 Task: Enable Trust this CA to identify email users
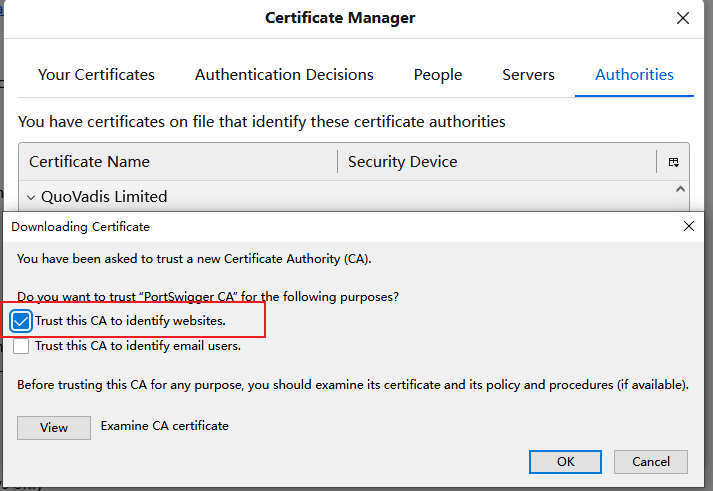coord(21,346)
